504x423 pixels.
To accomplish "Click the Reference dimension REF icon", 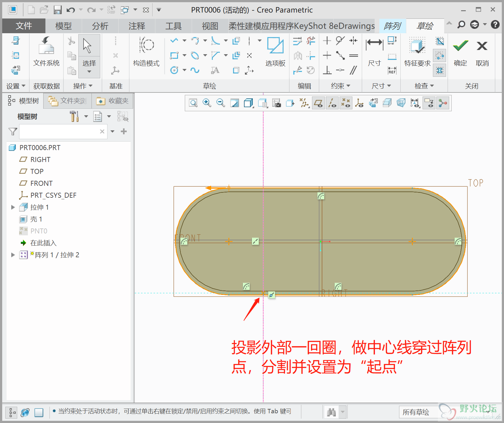I will [392, 70].
